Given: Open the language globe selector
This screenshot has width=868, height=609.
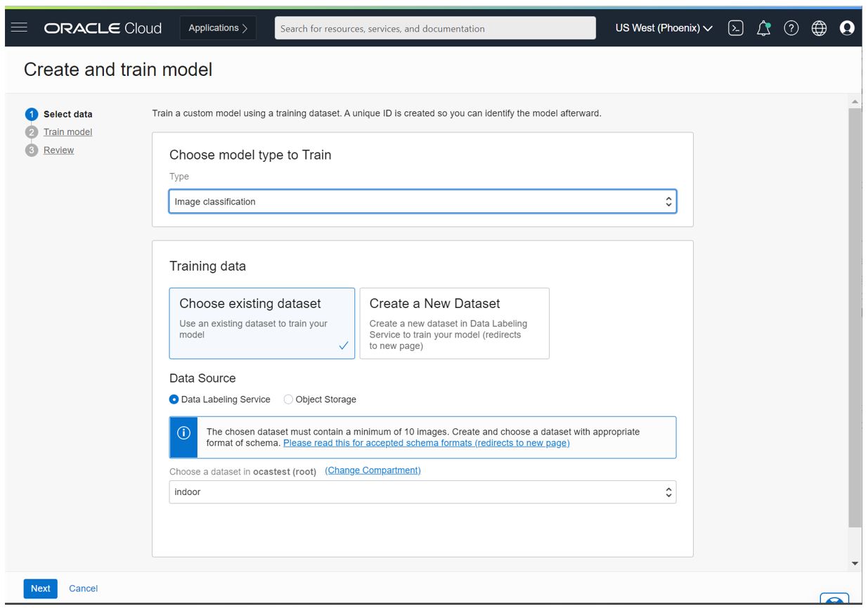Looking at the screenshot, I should click(818, 29).
